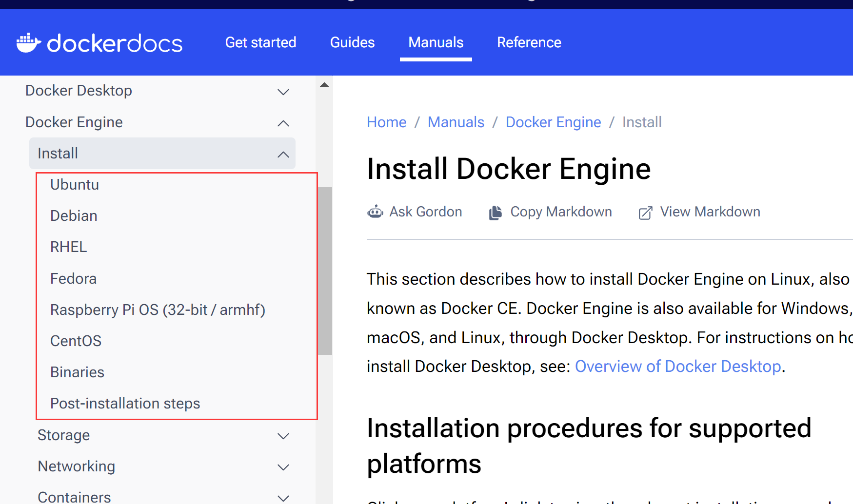Image resolution: width=853 pixels, height=504 pixels.
Task: Collapse the Docker Engine section chevron
Action: pyautogui.click(x=283, y=123)
